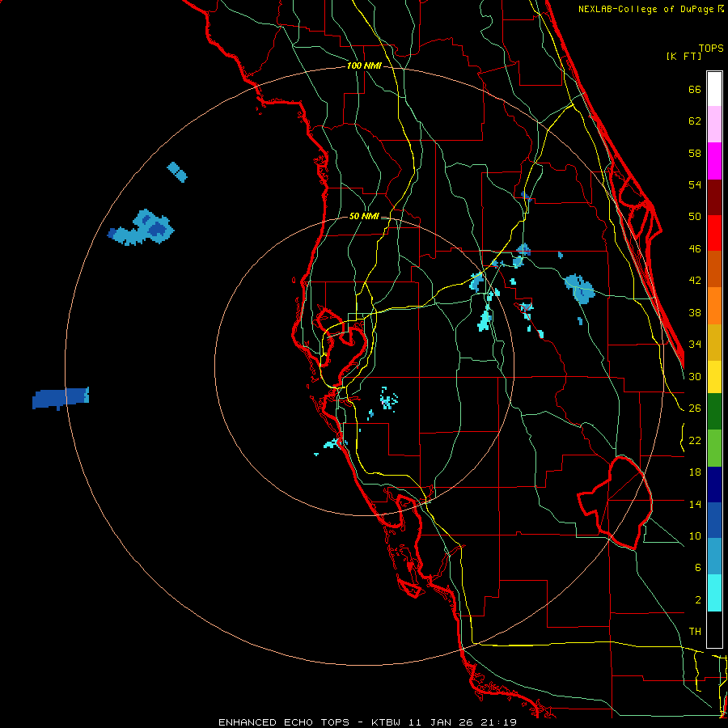Click the TH threshold legend label

tap(695, 632)
